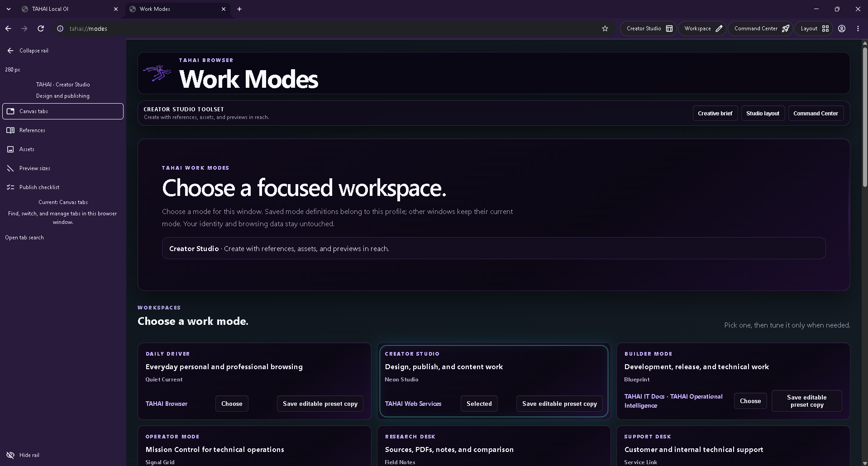
Task: Click Open tab search link
Action: pos(24,238)
